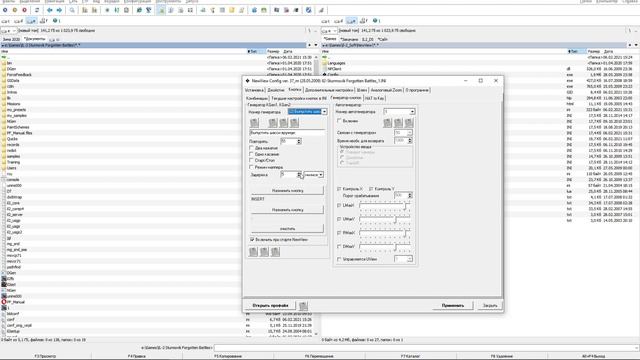
Task: Switch to the Установка tab
Action: (254, 90)
